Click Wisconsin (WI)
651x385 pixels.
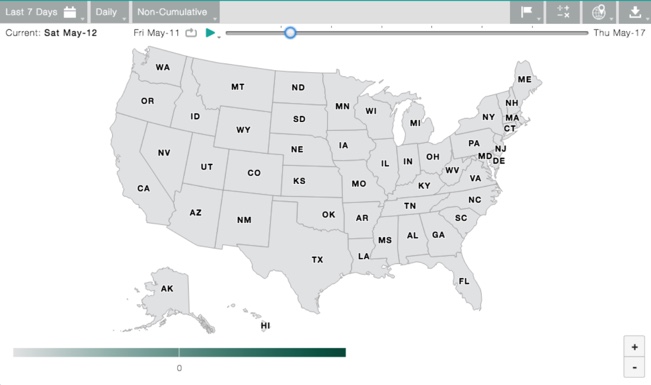(371, 110)
